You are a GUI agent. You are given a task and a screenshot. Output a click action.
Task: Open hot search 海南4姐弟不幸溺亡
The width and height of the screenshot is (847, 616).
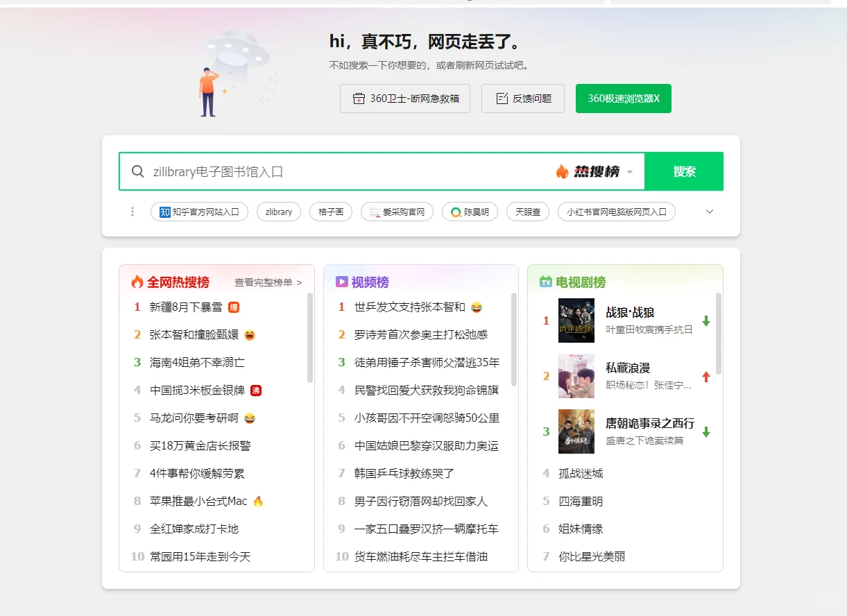(x=197, y=362)
